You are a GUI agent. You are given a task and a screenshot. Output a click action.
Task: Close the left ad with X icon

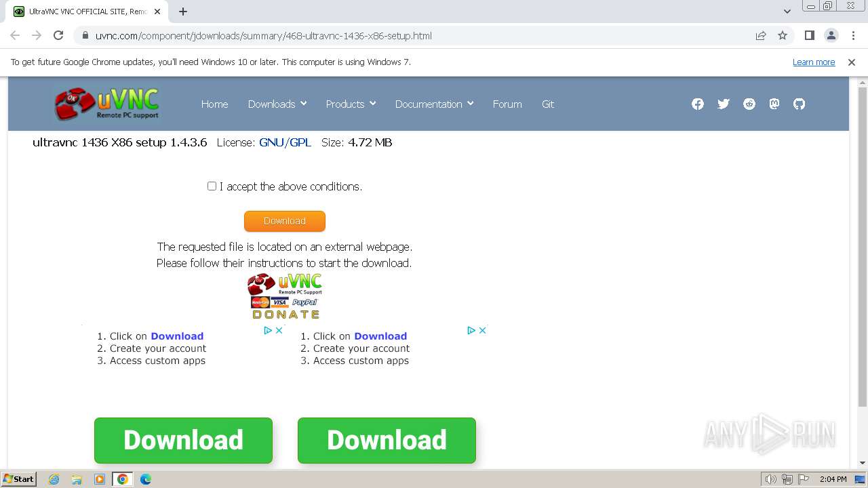279,331
